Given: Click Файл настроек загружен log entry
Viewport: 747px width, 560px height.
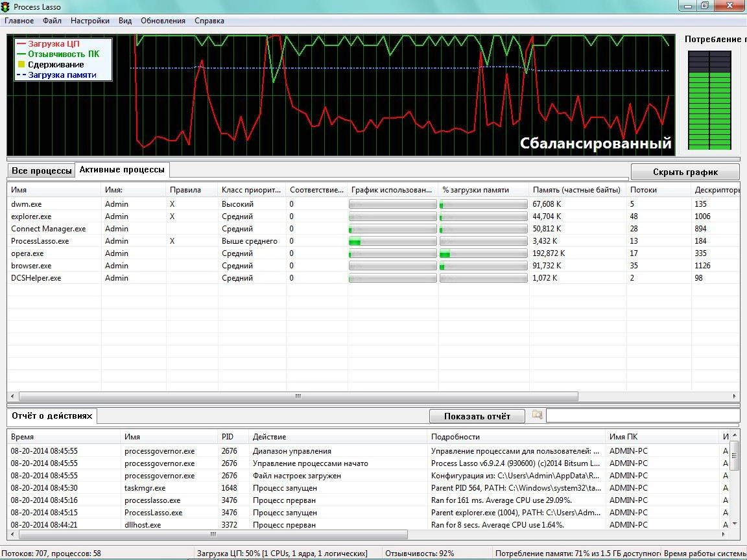Looking at the screenshot, I should 296,476.
